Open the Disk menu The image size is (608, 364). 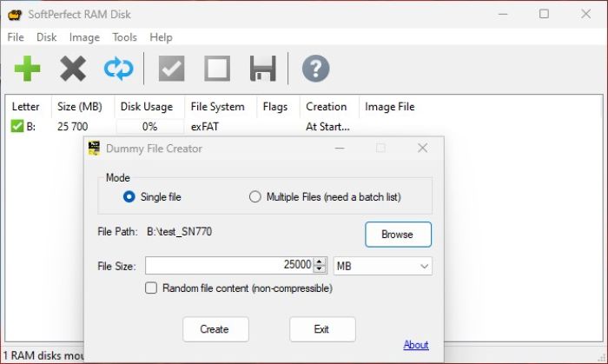[x=47, y=37]
